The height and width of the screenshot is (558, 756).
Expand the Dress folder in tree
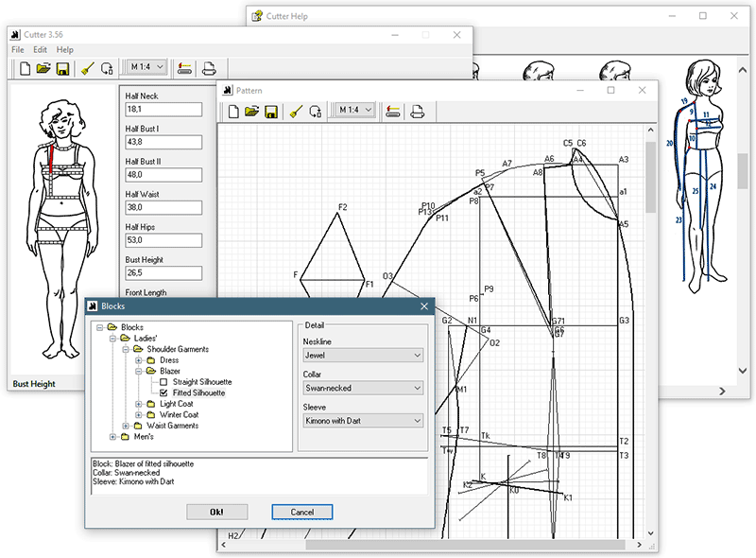point(139,360)
